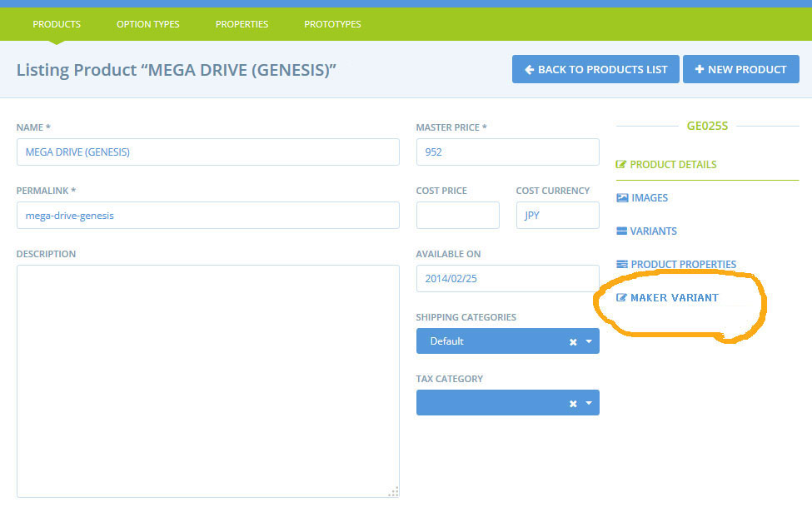Go to the Prototypes tab

(332, 24)
